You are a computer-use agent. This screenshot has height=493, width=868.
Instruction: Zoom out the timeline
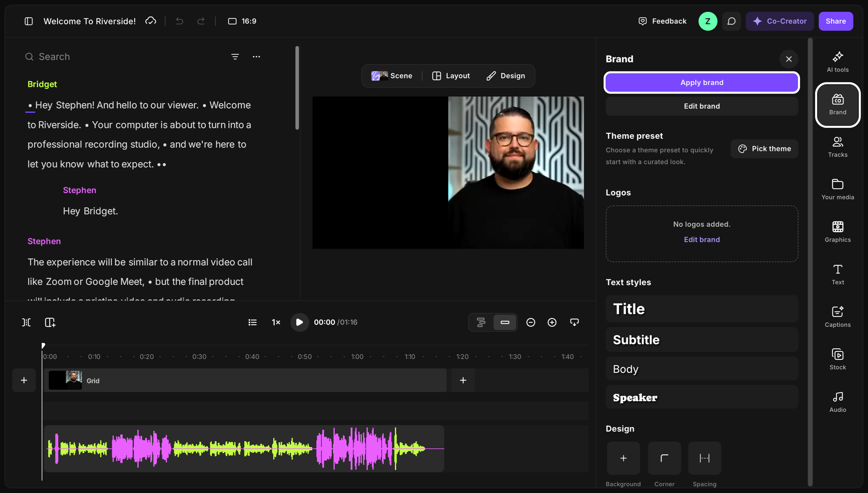531,322
